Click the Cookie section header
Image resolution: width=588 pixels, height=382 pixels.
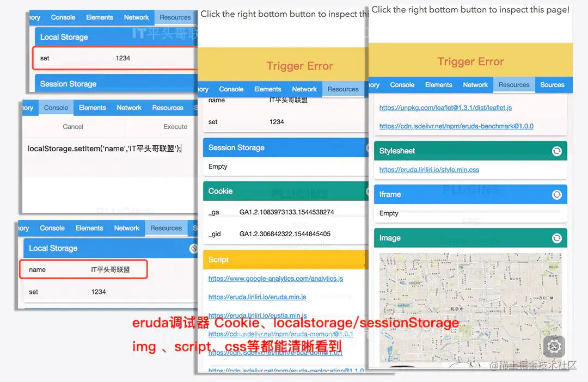pyautogui.click(x=286, y=191)
